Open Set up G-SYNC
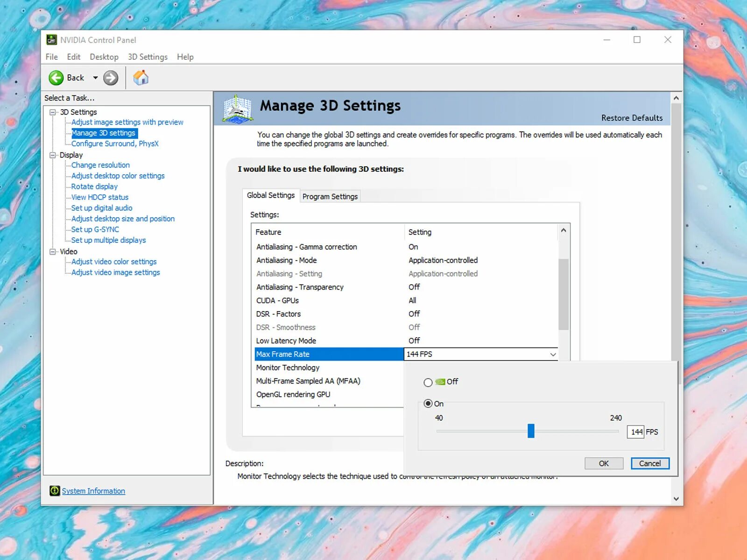747x560 pixels. (x=95, y=229)
